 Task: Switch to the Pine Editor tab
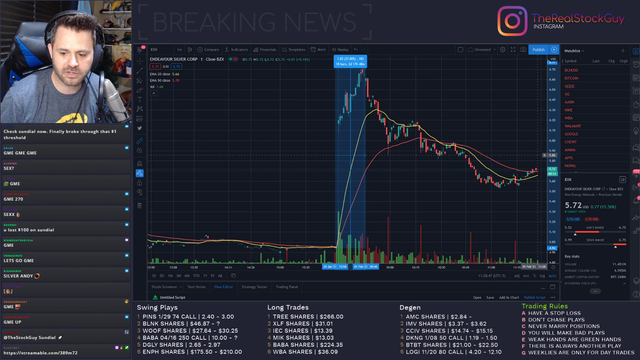[x=223, y=287]
